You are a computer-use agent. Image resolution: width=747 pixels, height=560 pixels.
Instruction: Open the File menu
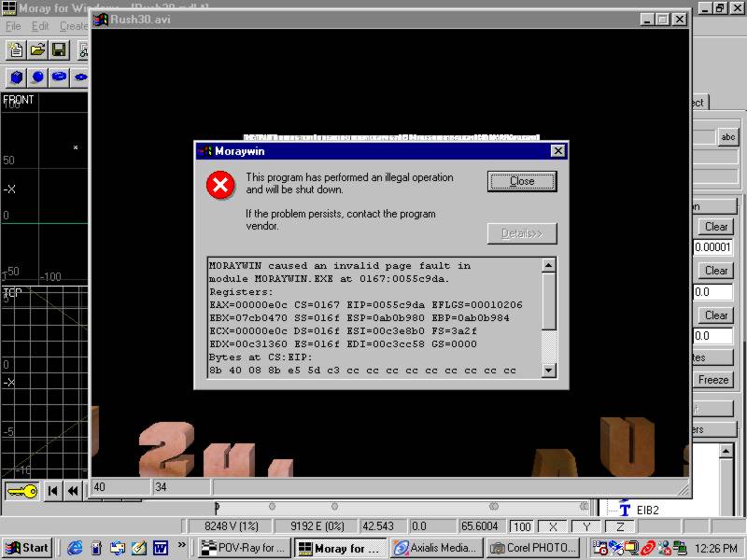point(13,26)
